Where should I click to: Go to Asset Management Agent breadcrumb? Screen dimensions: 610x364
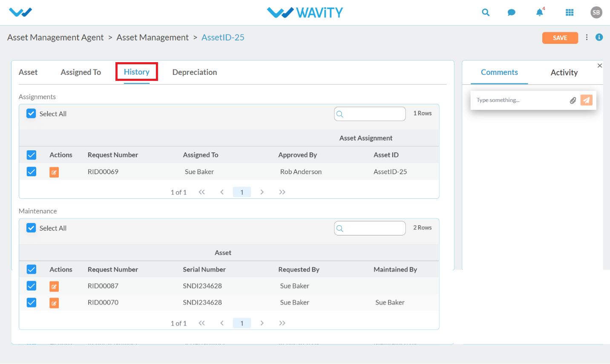(x=55, y=37)
